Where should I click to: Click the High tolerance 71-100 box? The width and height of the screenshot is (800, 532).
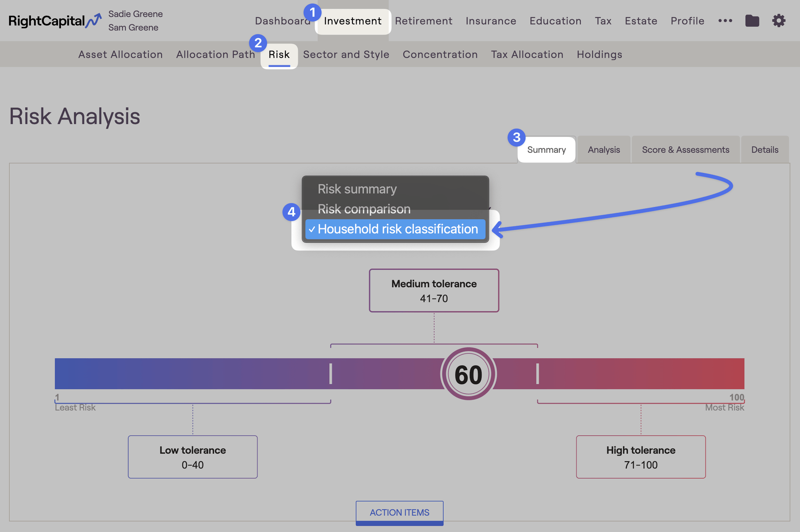pyautogui.click(x=641, y=457)
